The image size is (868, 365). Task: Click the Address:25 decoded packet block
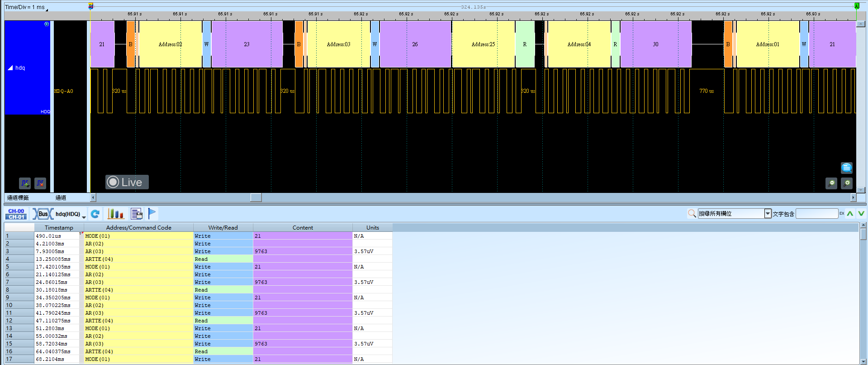(483, 44)
